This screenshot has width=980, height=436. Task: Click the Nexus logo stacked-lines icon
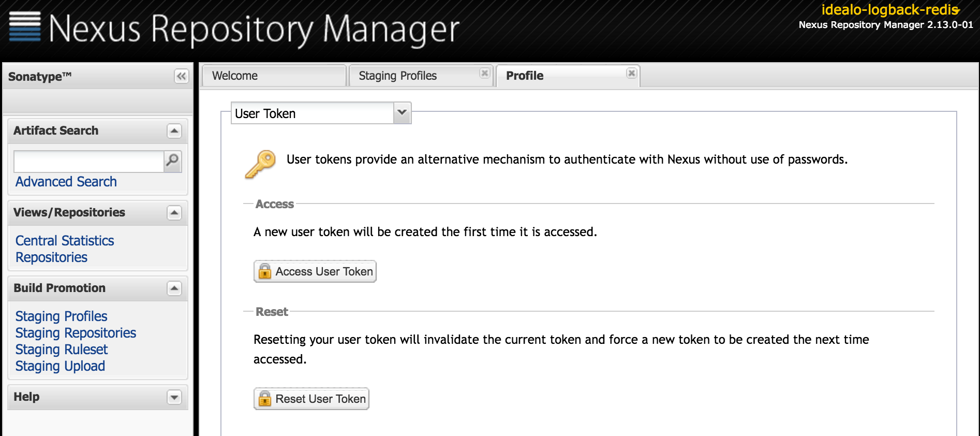[25, 26]
